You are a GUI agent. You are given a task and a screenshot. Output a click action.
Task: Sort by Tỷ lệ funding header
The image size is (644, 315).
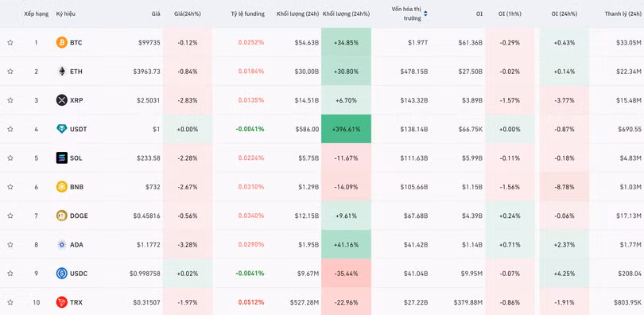[247, 14]
